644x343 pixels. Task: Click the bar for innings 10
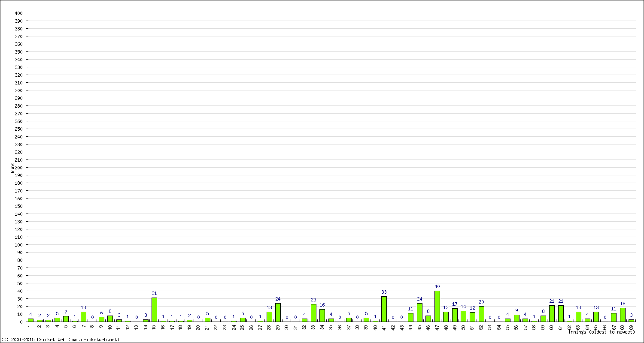click(x=110, y=319)
